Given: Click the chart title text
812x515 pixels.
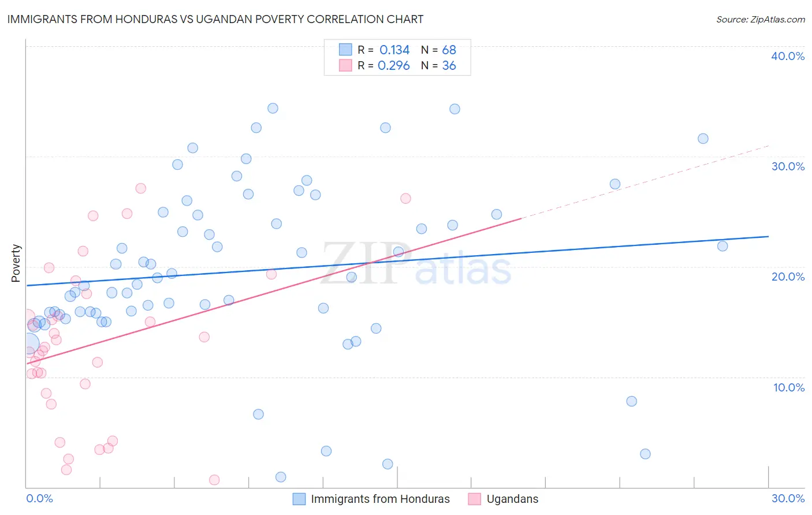Looking at the screenshot, I should (x=215, y=19).
